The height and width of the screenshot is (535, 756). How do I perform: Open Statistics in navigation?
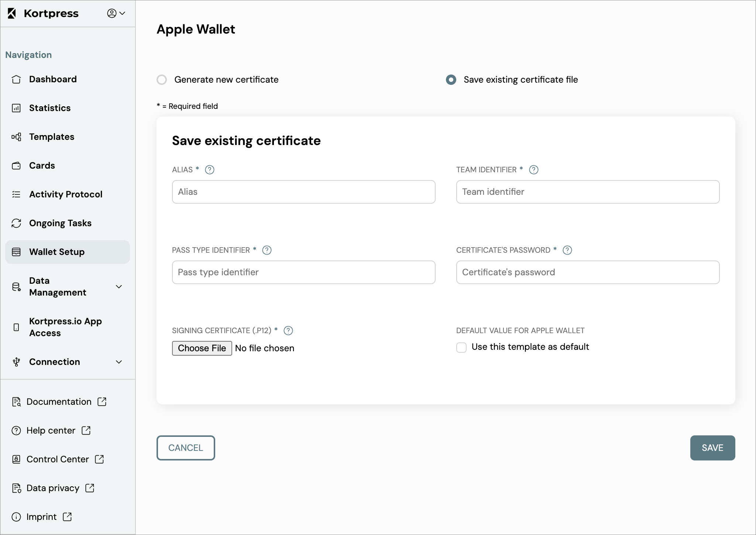pos(68,108)
